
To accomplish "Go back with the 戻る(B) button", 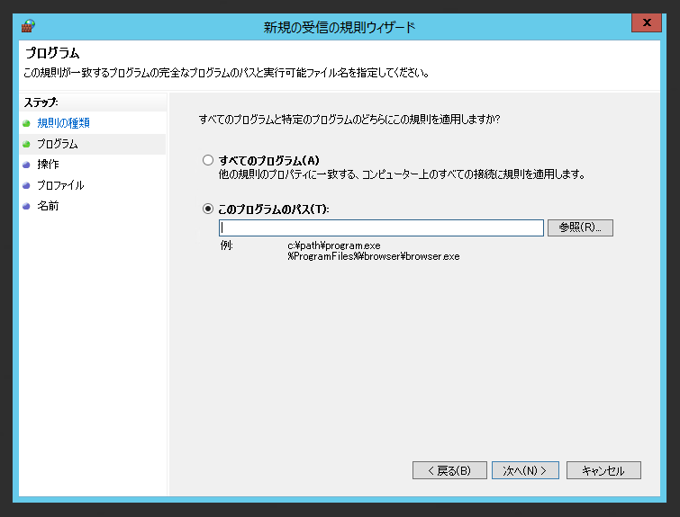I will [450, 470].
